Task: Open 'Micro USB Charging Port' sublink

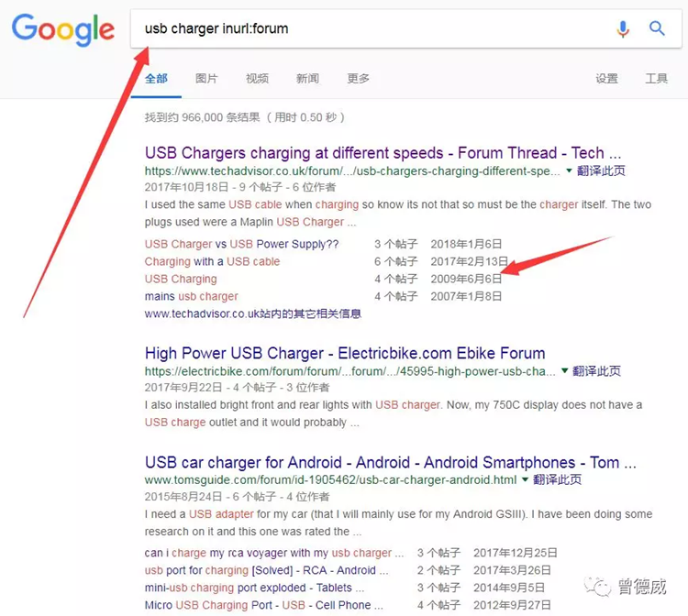Action: pos(263,606)
